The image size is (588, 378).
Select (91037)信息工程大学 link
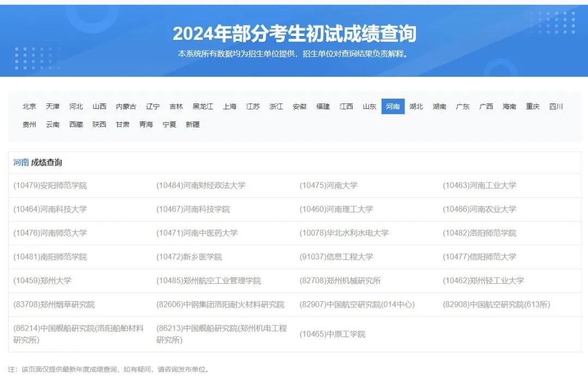point(336,257)
